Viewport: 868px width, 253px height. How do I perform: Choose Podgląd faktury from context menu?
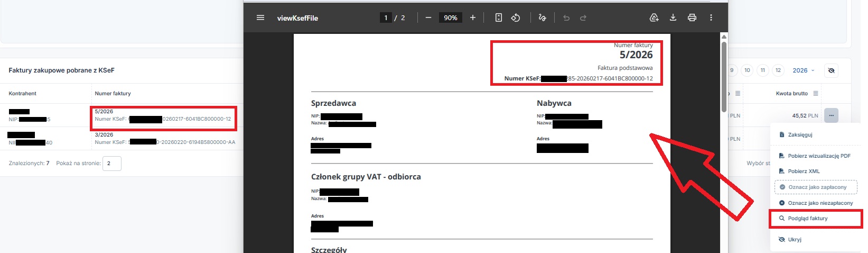(x=807, y=218)
